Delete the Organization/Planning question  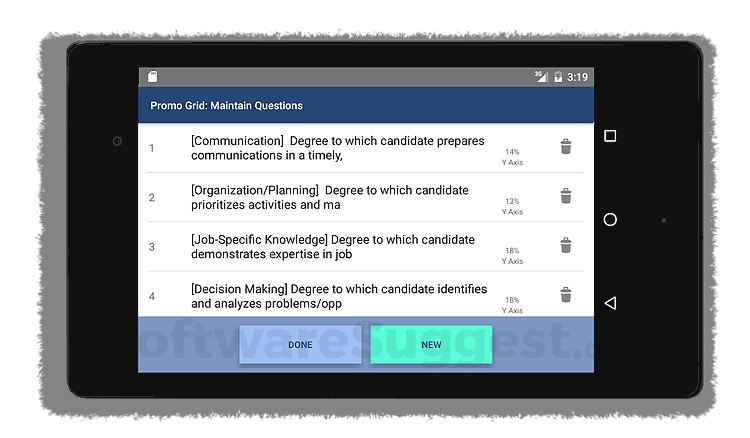click(x=566, y=196)
